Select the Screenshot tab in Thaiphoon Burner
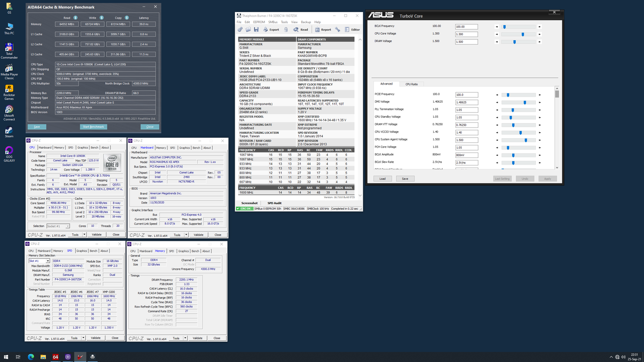 [x=249, y=203]
